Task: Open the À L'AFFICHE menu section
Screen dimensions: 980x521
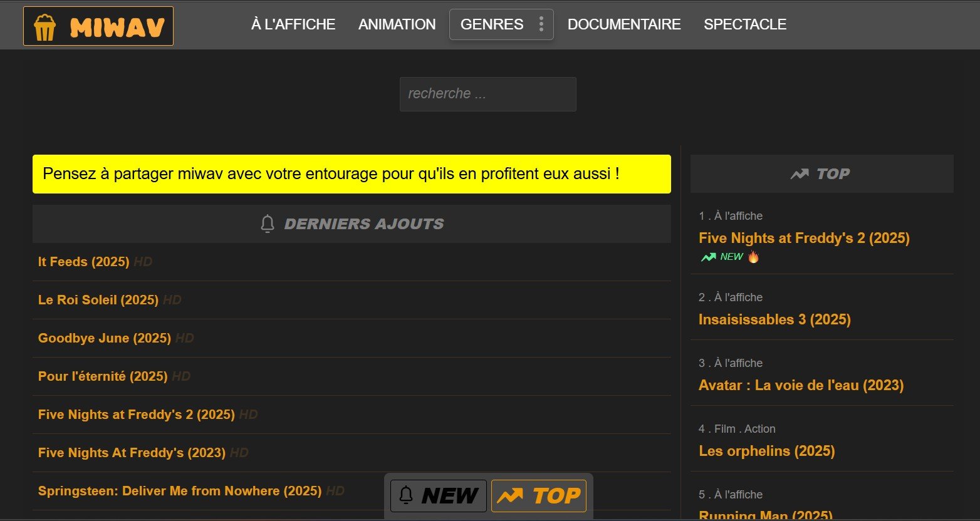Action: (293, 24)
